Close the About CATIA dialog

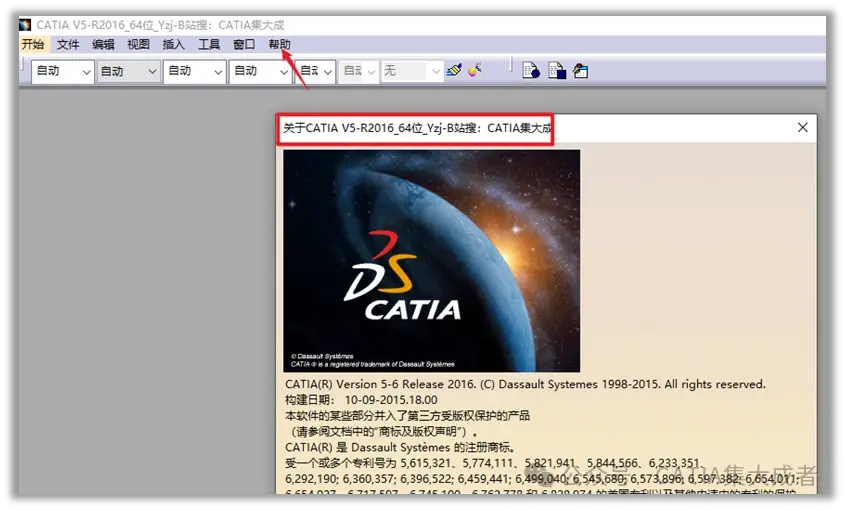coord(802,127)
